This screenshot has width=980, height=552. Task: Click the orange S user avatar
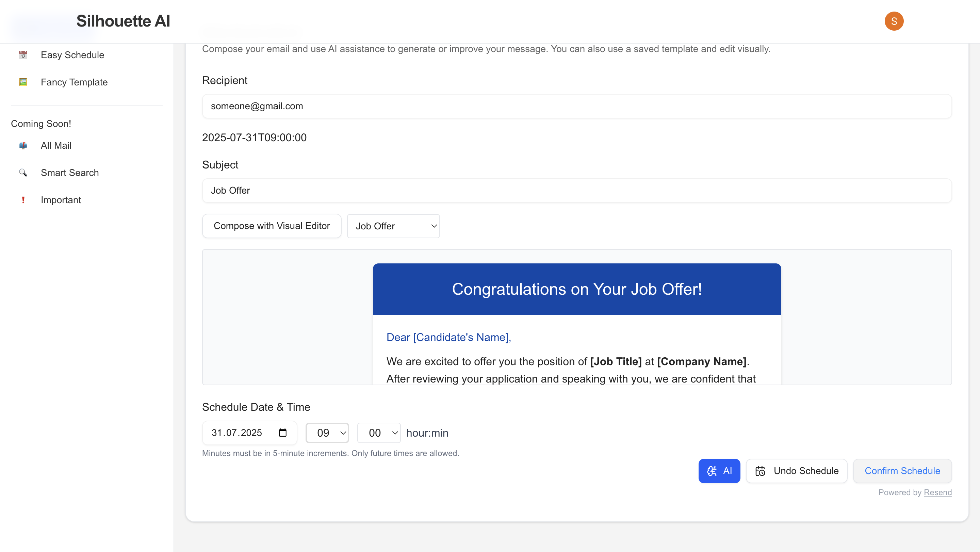[894, 21]
